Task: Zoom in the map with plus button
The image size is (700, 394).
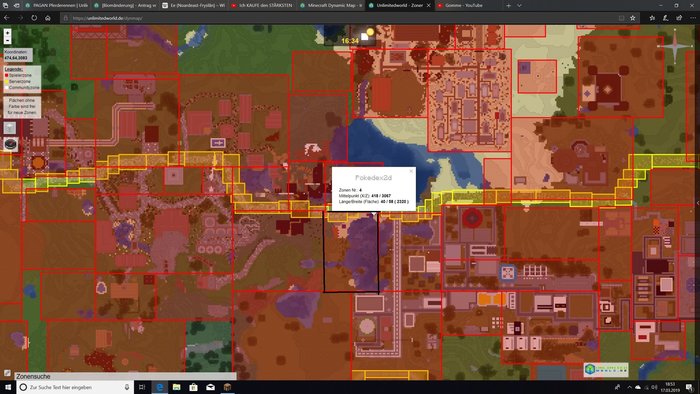Action: (8, 33)
